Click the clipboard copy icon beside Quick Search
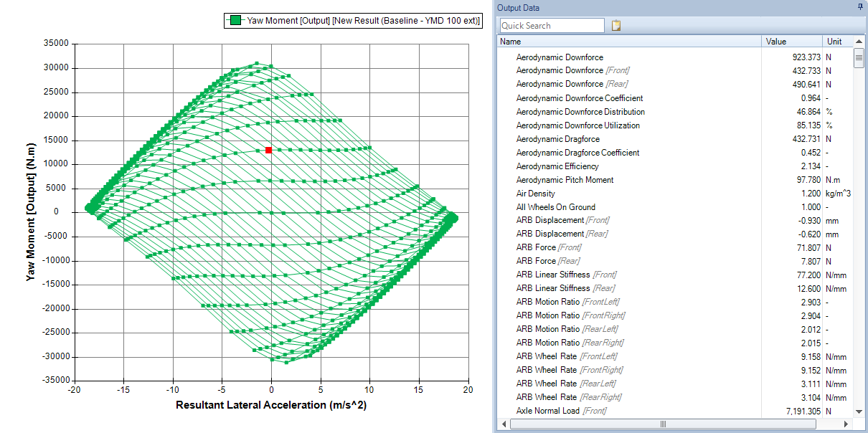The height and width of the screenshot is (433, 868). click(x=615, y=26)
